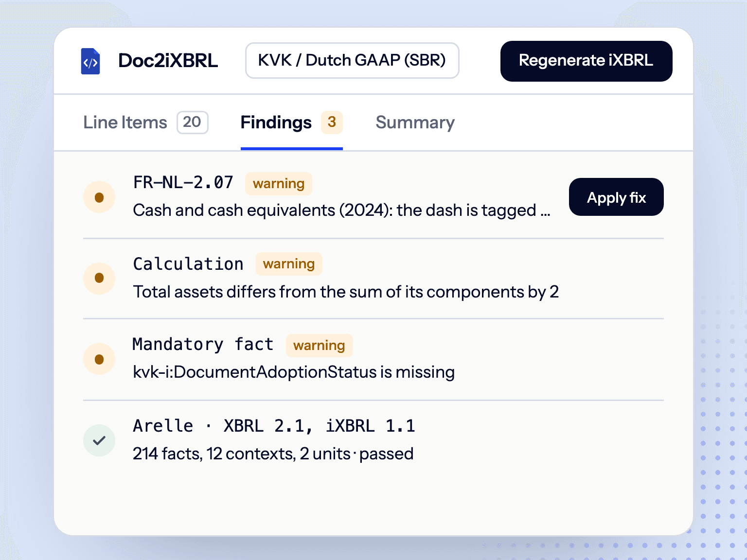
Task: Click the warning tag next to Mandatory fact
Action: 319,346
